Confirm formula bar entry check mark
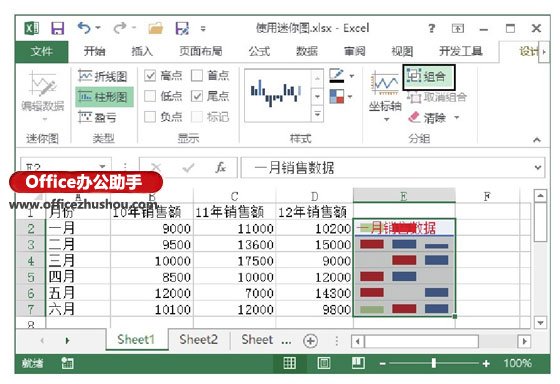 [189, 167]
